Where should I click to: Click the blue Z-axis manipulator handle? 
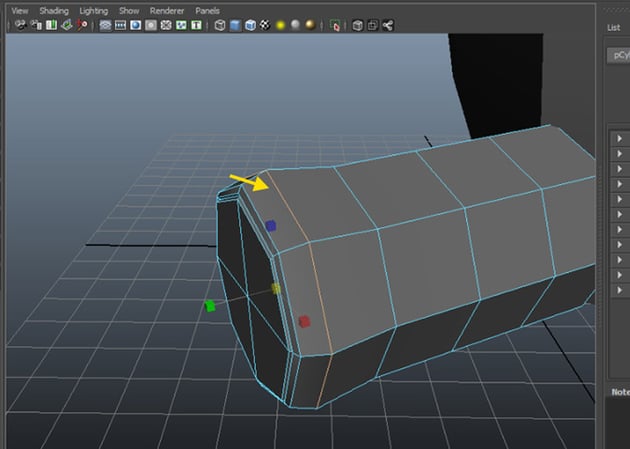pos(271,226)
